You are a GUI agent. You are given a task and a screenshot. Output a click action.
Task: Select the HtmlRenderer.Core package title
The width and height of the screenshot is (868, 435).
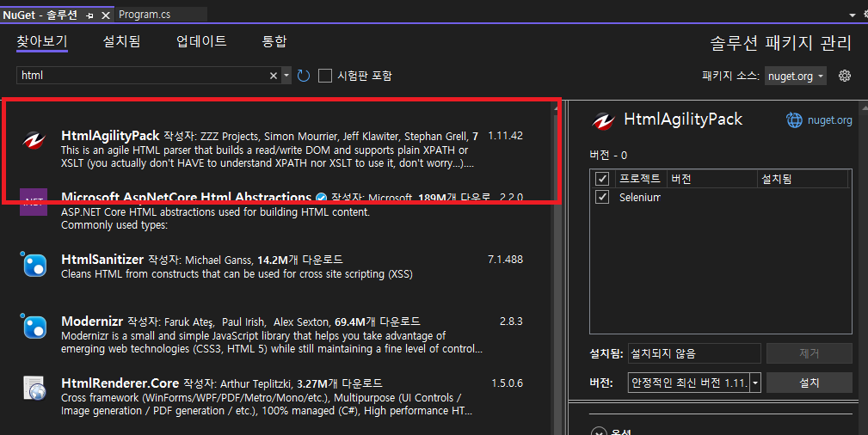point(120,383)
